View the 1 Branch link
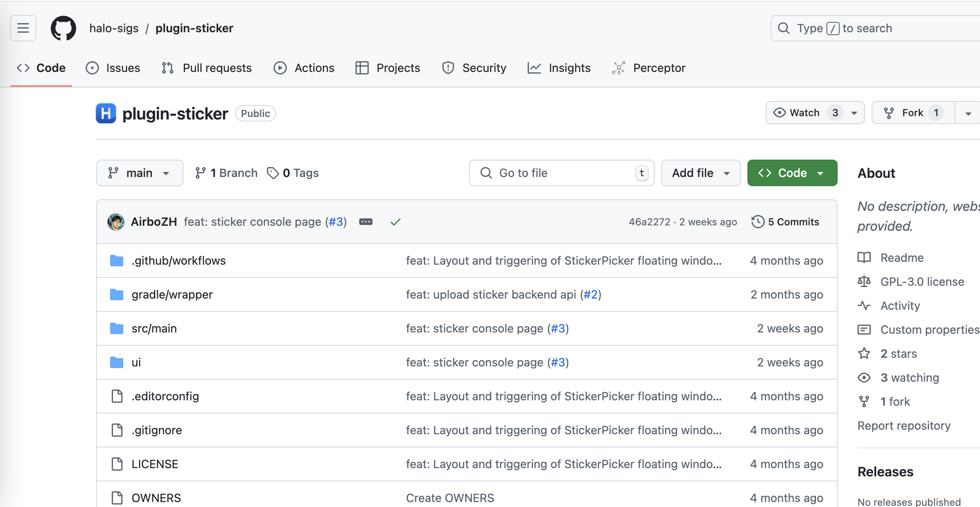 (x=226, y=173)
